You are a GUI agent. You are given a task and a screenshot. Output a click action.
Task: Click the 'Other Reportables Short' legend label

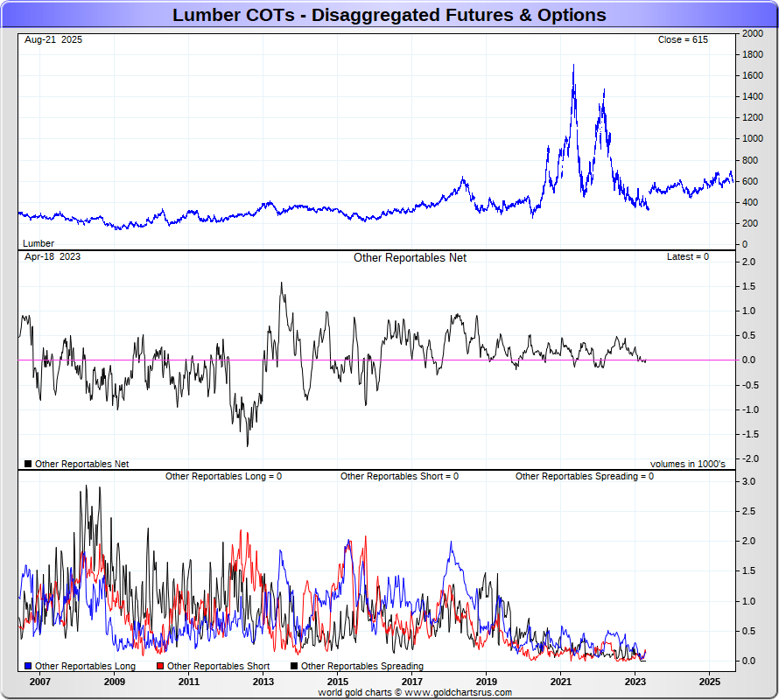[218, 666]
